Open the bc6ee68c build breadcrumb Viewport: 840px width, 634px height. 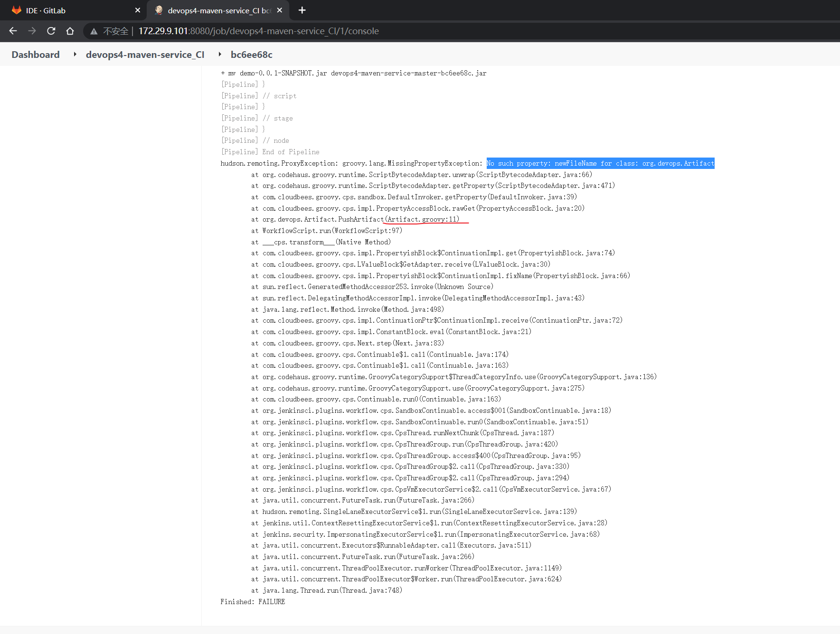pos(252,55)
